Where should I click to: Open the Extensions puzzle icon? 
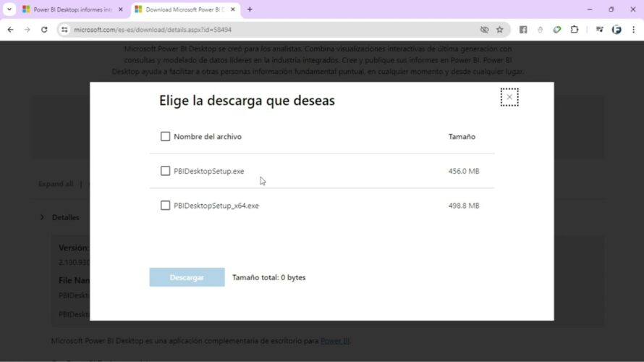click(x=575, y=30)
